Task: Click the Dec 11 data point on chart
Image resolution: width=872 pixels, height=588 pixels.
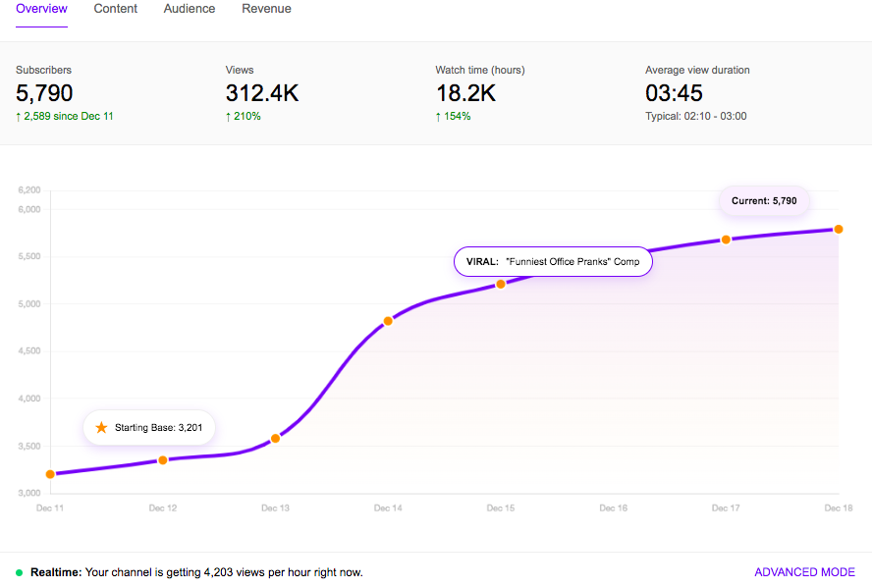Action: (x=50, y=474)
